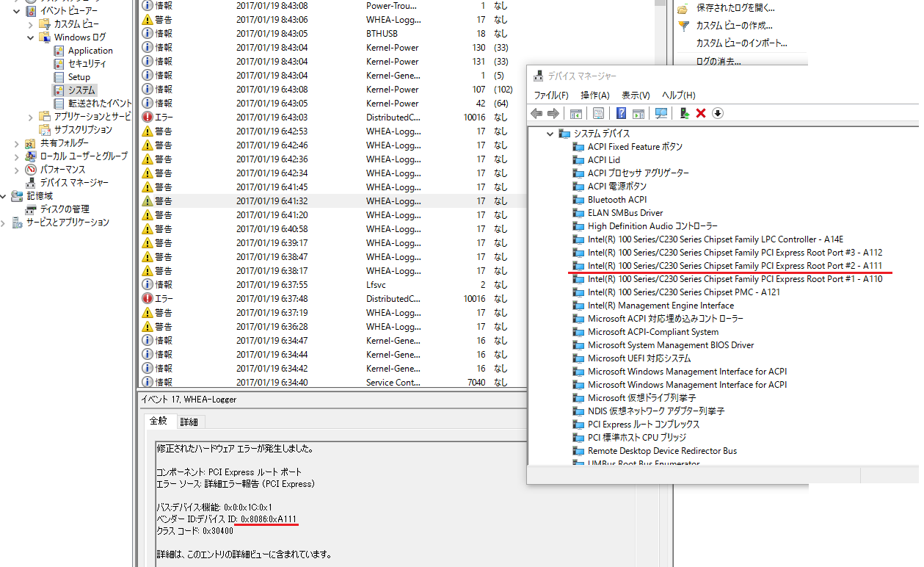Select the ELAN SMBus Driver device
Image resolution: width=924 pixels, height=567 pixels.
(625, 213)
